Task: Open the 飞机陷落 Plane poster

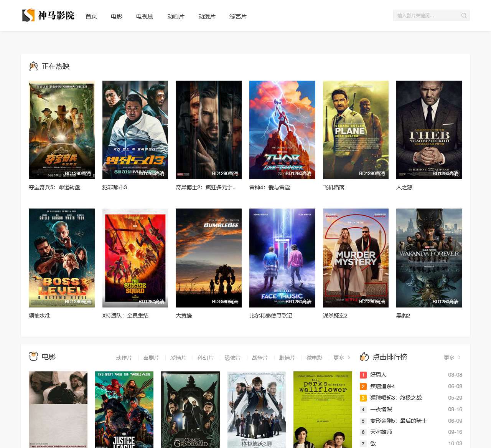Action: coord(356,130)
